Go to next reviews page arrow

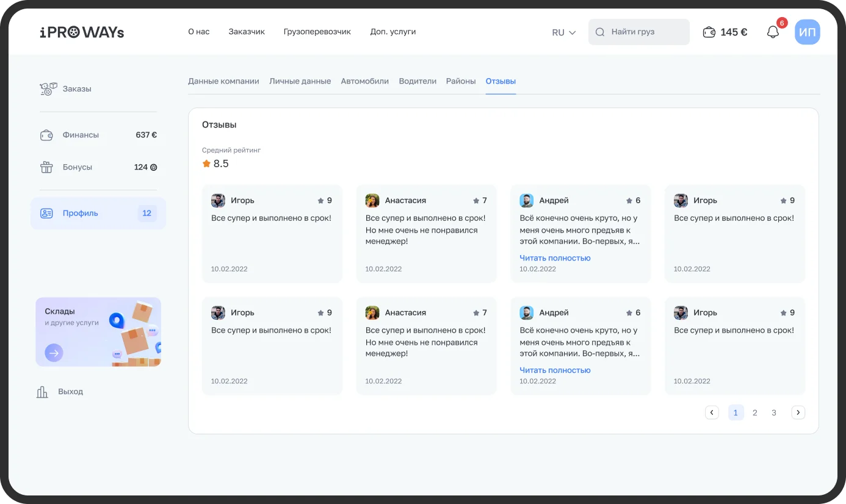798,412
